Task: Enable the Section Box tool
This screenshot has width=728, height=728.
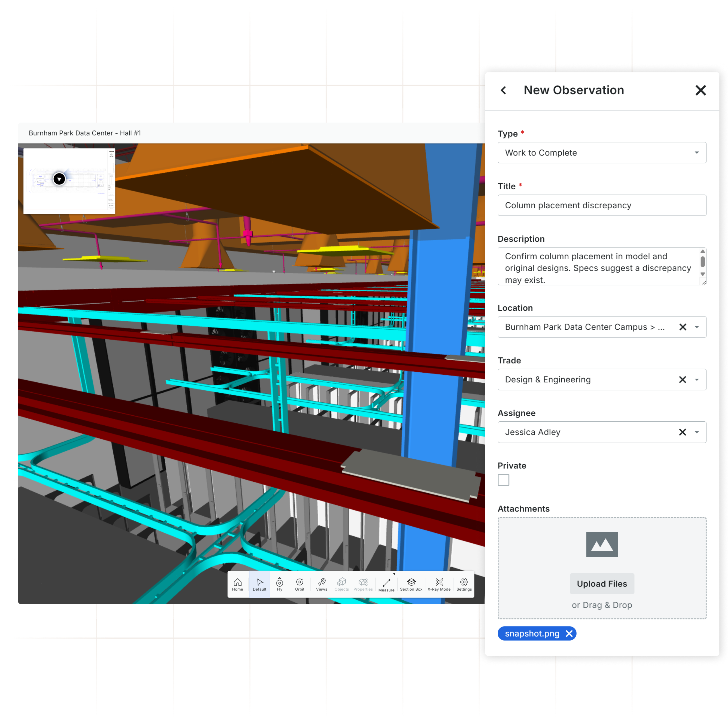Action: tap(411, 584)
